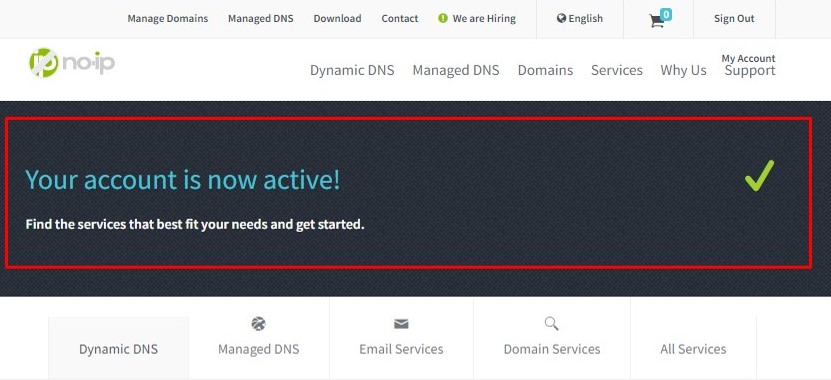
Task: Open the Domains navigation menu
Action: 545,70
